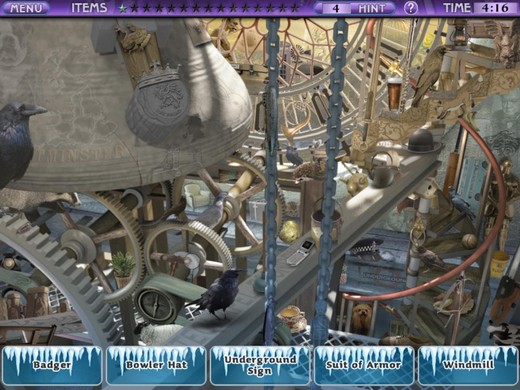520x390 pixels.
Task: Click the teacup on the saucer
Action: click(x=292, y=318)
